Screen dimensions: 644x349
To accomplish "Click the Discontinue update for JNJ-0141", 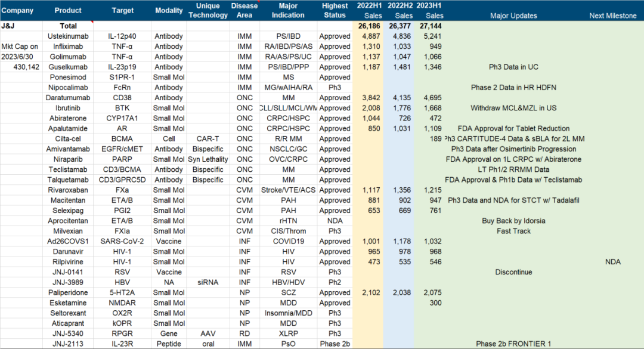I will click(513, 273).
